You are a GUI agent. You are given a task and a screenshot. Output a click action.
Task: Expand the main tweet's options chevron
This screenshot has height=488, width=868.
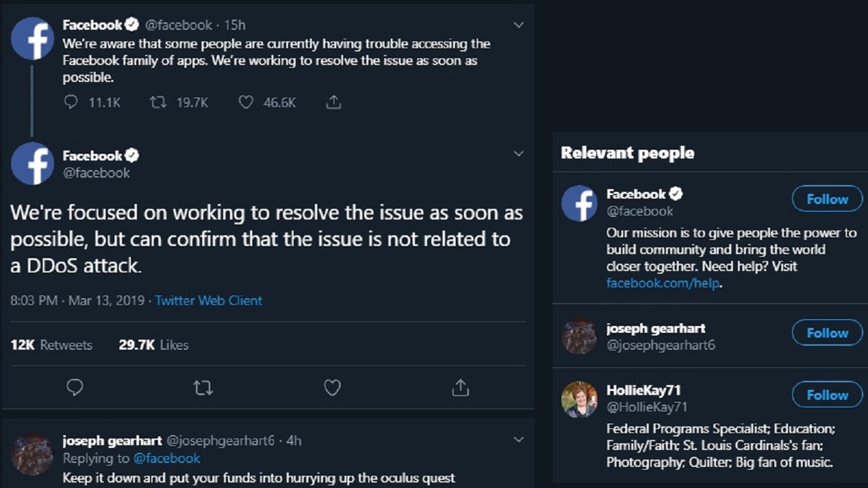tap(519, 154)
